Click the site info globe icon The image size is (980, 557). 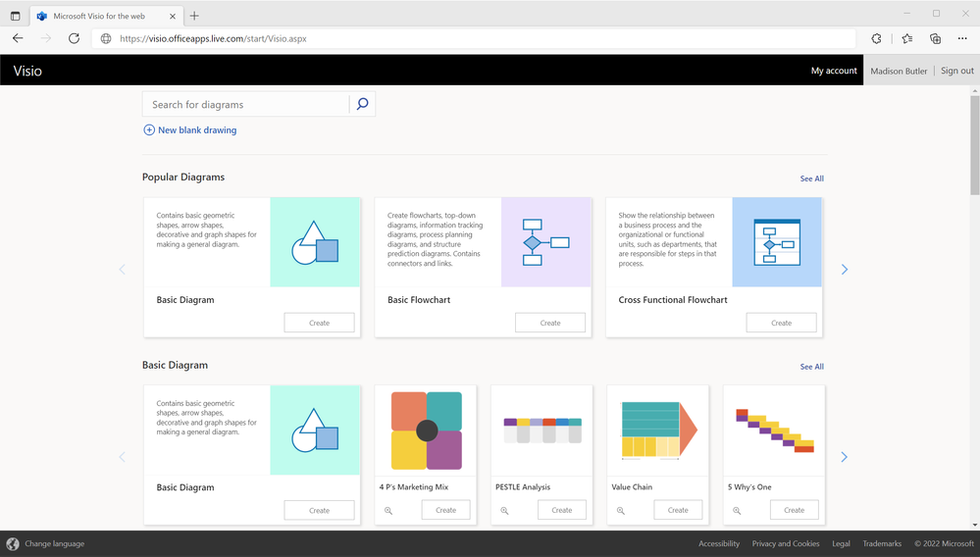tap(106, 38)
